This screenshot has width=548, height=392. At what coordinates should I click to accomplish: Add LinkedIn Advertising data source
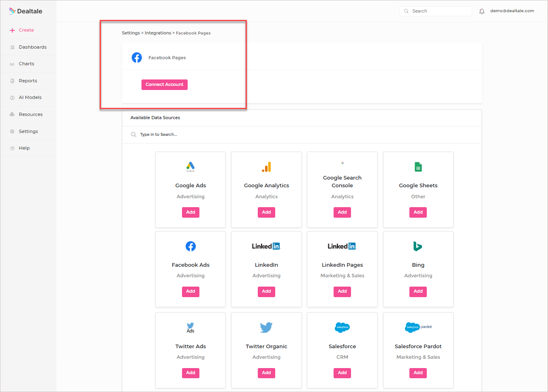click(266, 291)
